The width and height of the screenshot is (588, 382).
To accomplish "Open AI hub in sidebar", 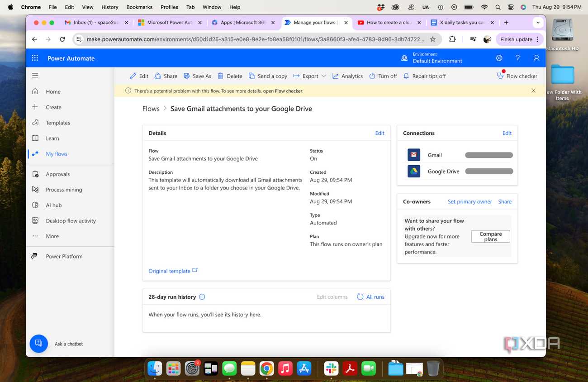I will [53, 205].
